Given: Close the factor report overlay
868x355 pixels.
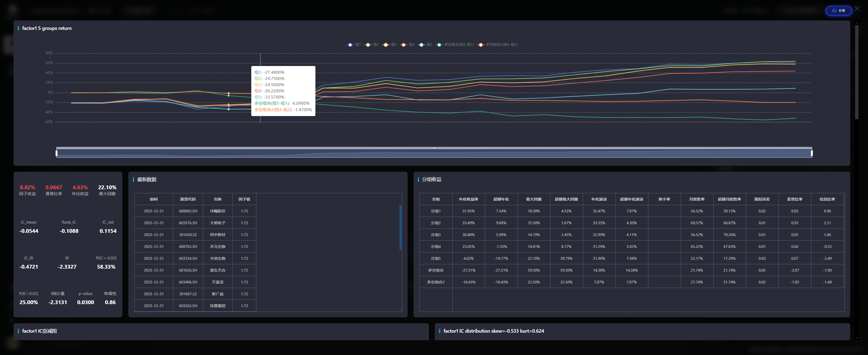Looking at the screenshot, I should [857, 8].
